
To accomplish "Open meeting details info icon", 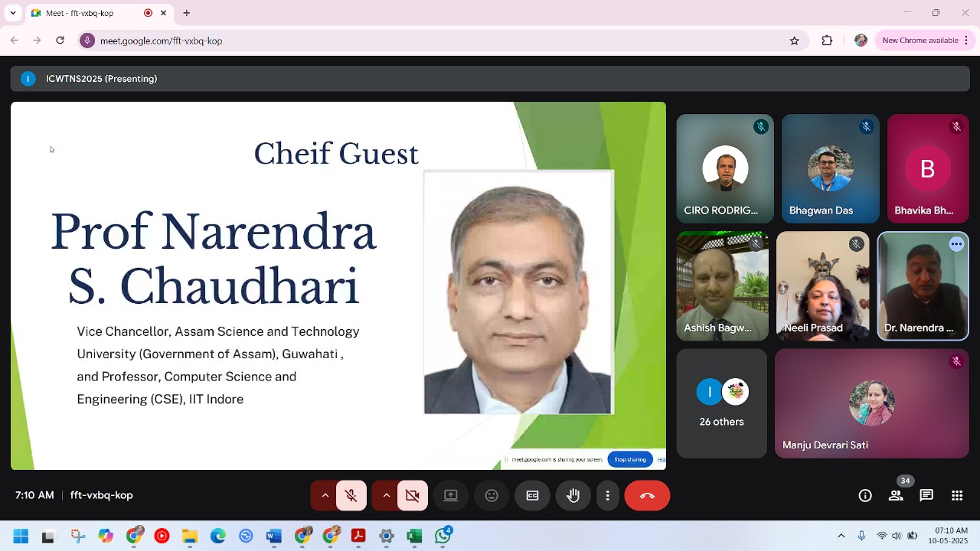I will click(x=865, y=496).
